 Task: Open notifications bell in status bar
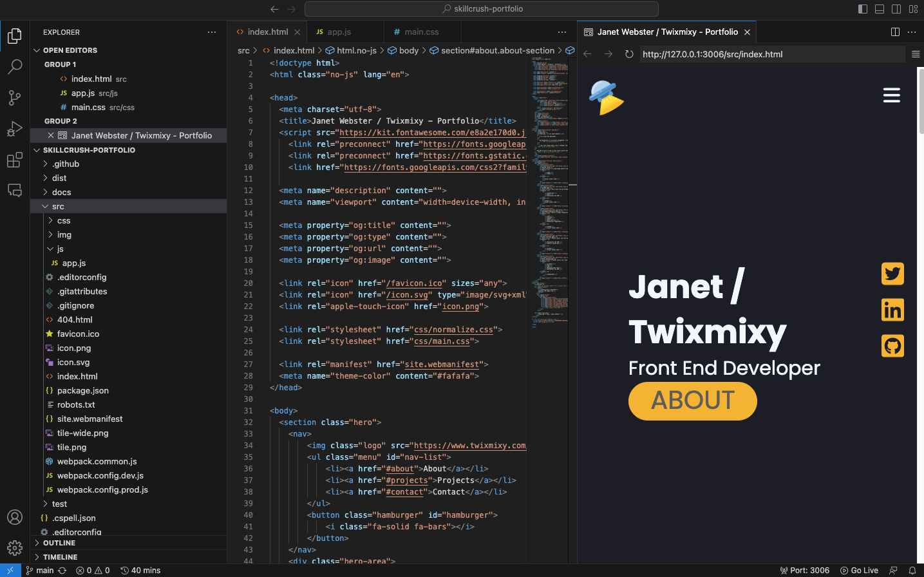tap(912, 571)
